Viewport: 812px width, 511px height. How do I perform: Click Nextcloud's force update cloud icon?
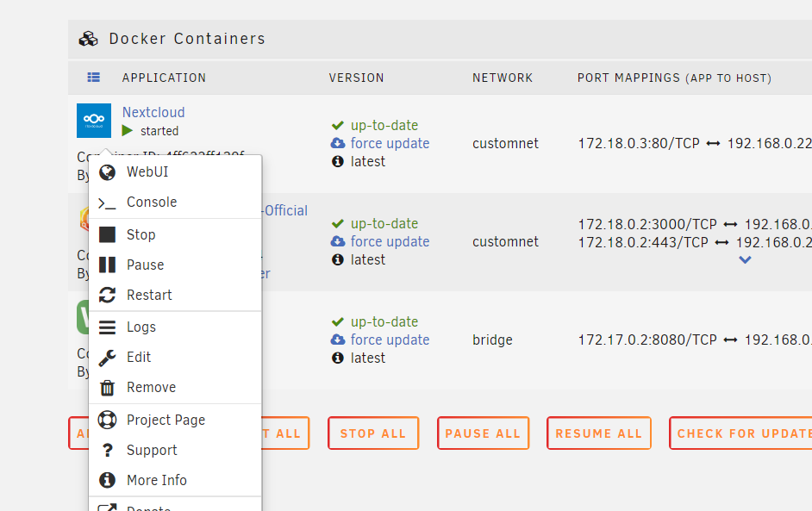(338, 143)
